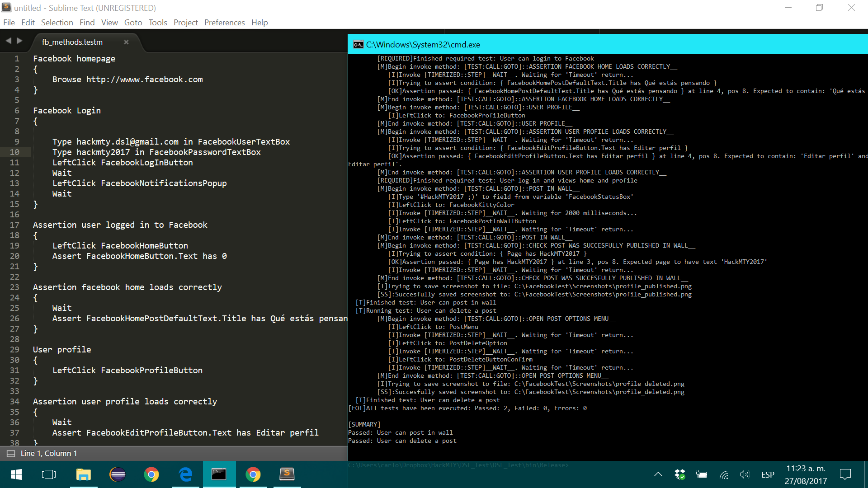Open Windows Start menu
Screen dimensions: 868x488
tap(16, 474)
